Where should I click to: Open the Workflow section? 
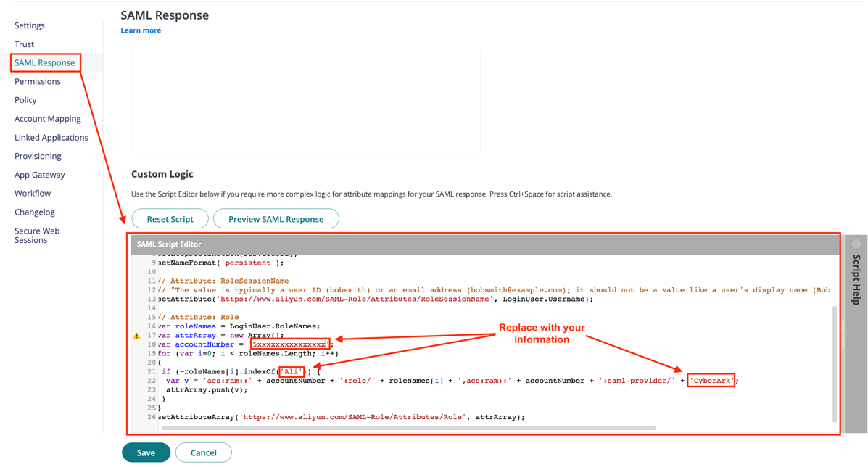click(x=33, y=193)
